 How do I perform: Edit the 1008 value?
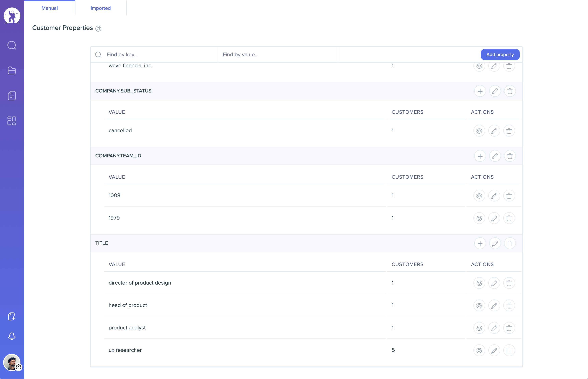494,196
